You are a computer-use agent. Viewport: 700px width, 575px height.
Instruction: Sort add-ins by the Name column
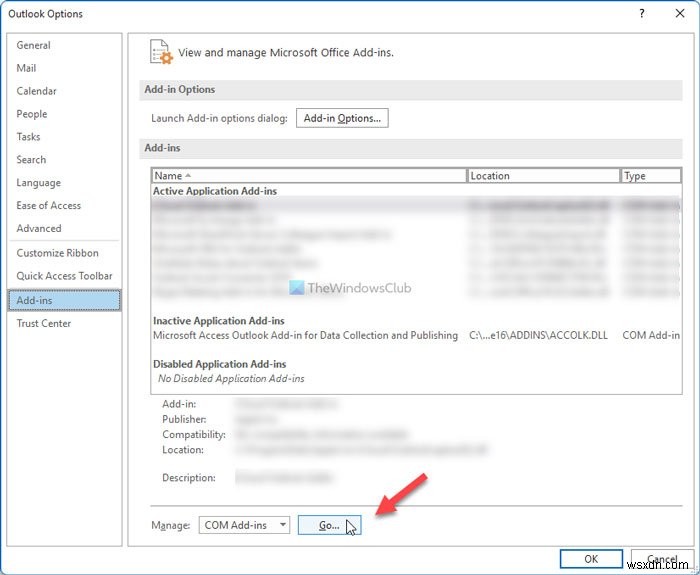point(309,176)
